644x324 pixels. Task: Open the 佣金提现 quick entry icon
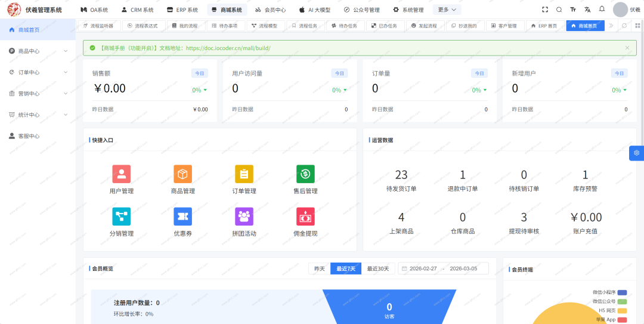coord(305,216)
